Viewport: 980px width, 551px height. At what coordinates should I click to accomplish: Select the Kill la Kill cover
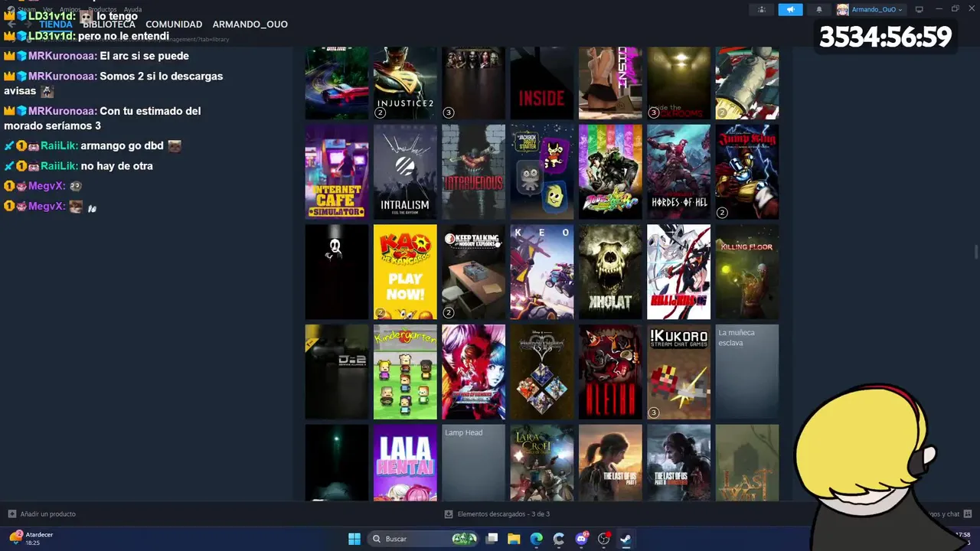[x=678, y=272]
